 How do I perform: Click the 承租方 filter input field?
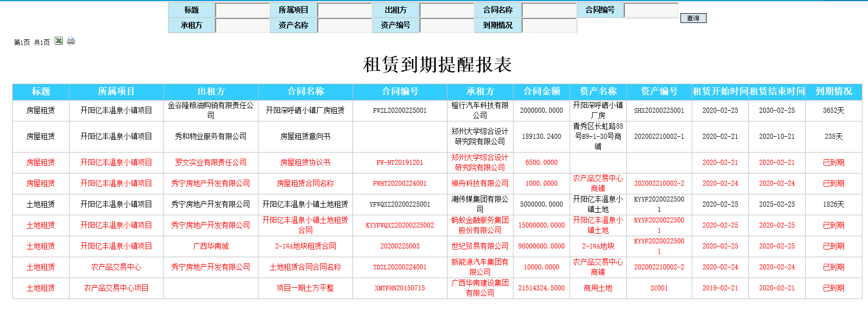click(x=243, y=26)
